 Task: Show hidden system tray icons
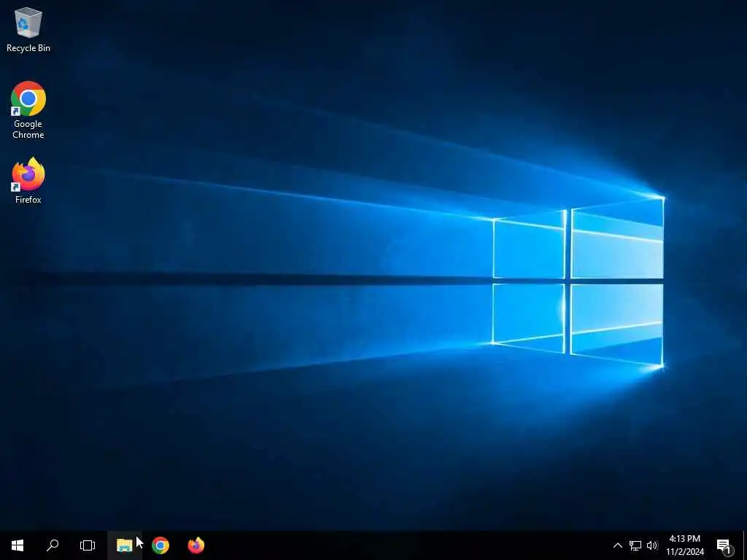(617, 545)
